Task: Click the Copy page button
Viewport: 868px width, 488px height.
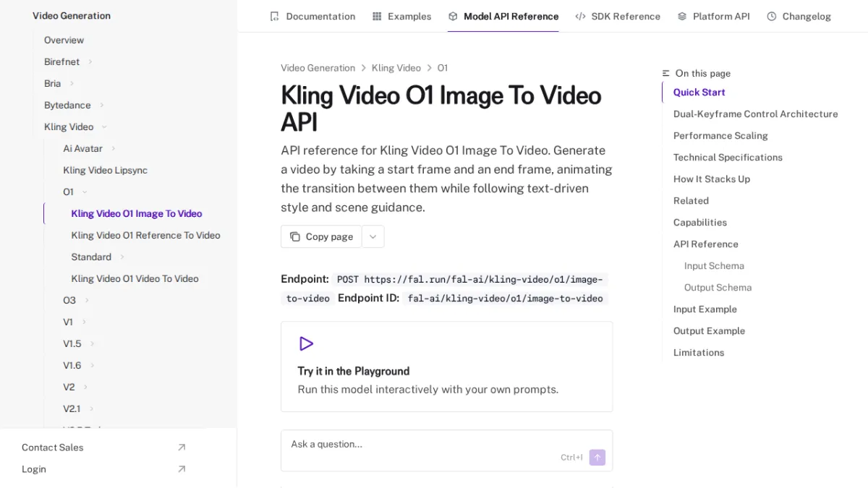Action: pyautogui.click(x=321, y=236)
